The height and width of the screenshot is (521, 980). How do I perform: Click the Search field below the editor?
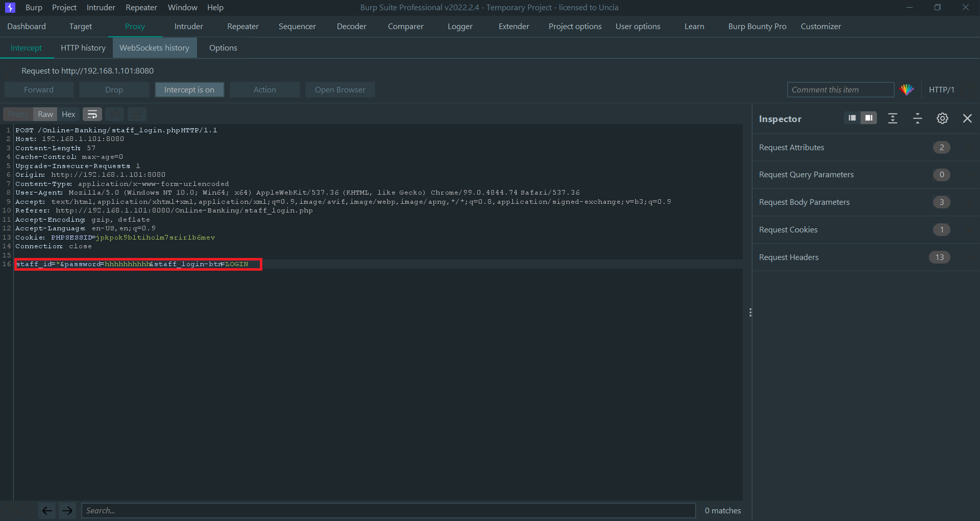[388, 510]
